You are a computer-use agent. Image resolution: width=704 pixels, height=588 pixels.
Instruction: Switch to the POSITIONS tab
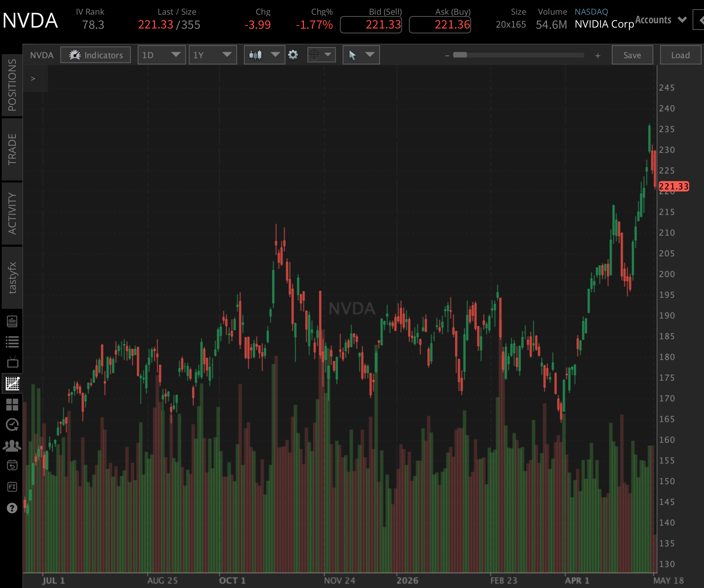(x=12, y=85)
